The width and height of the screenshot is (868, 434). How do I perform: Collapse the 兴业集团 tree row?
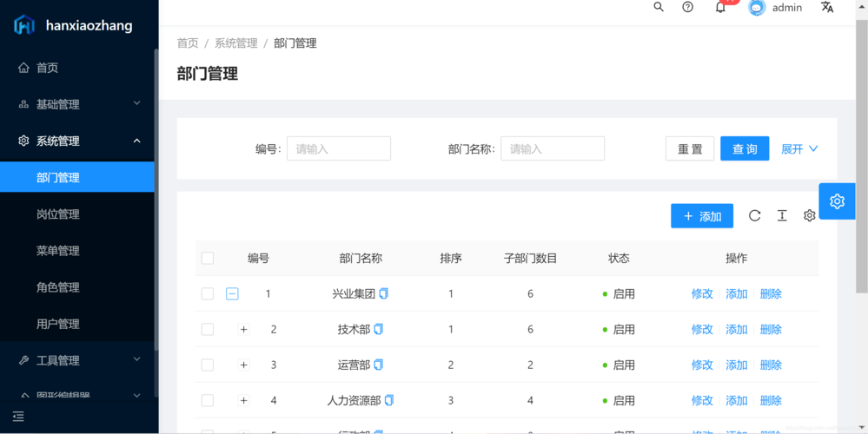coord(232,293)
